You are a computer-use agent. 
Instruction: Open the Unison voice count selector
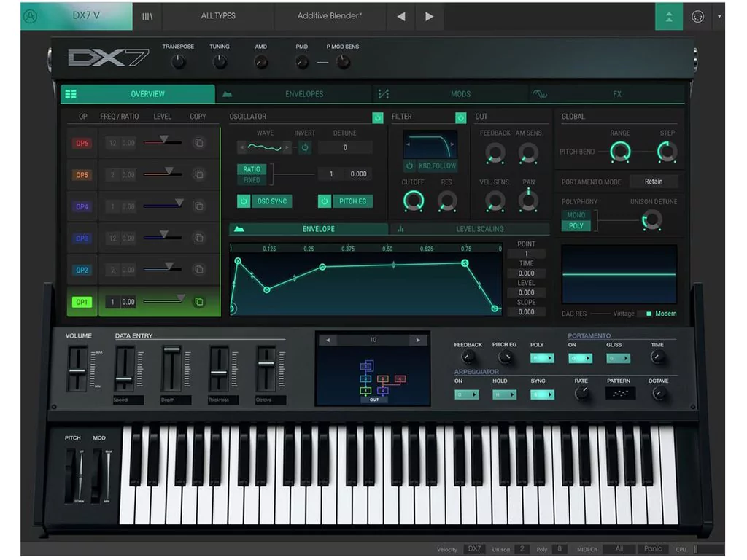tap(522, 548)
